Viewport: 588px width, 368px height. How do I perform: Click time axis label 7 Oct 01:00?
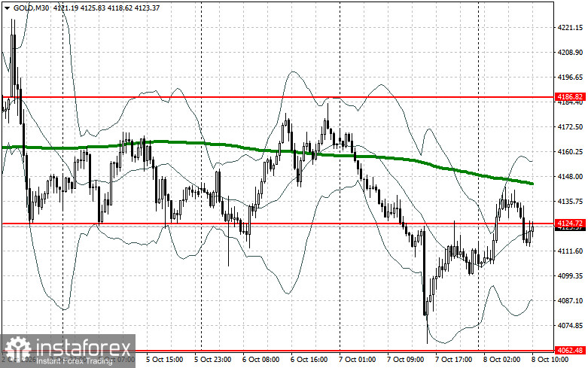tap(357, 360)
